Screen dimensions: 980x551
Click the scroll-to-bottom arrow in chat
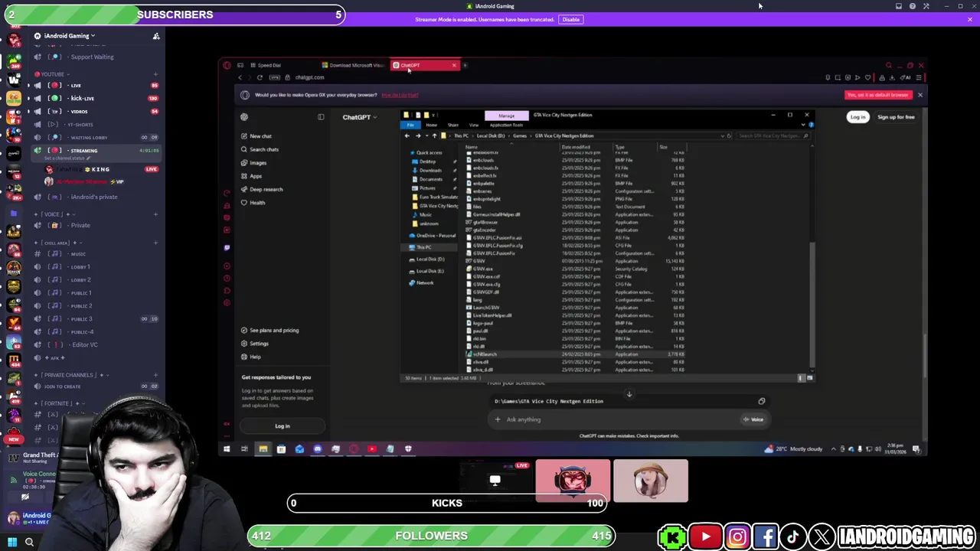click(629, 394)
